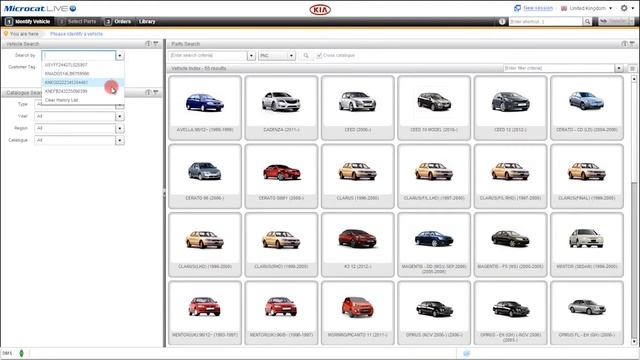Click the Catalogue Search panel info icon
Viewport: 640px width, 360px height.
148,93
